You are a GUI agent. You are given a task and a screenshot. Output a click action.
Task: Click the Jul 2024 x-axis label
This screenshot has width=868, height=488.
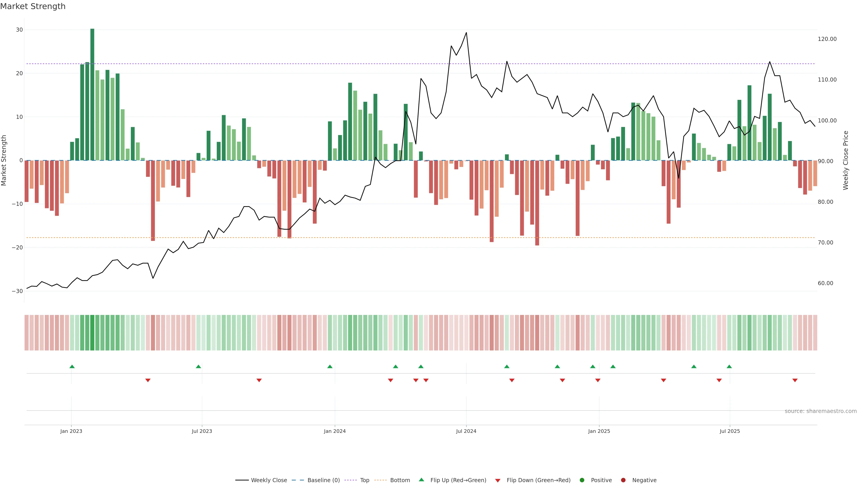(466, 431)
